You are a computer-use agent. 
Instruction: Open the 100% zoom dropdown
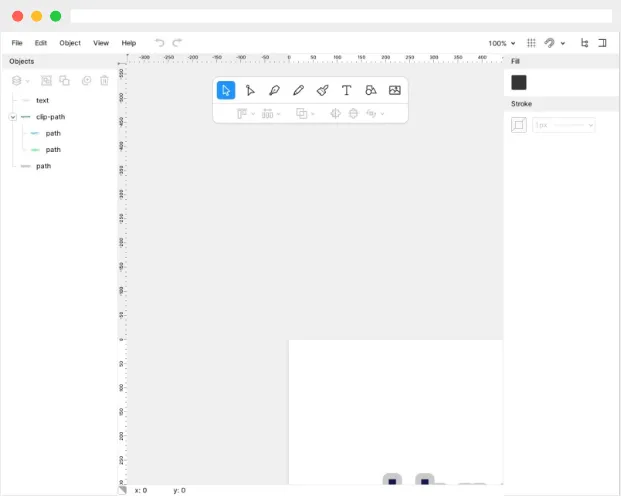tap(502, 43)
